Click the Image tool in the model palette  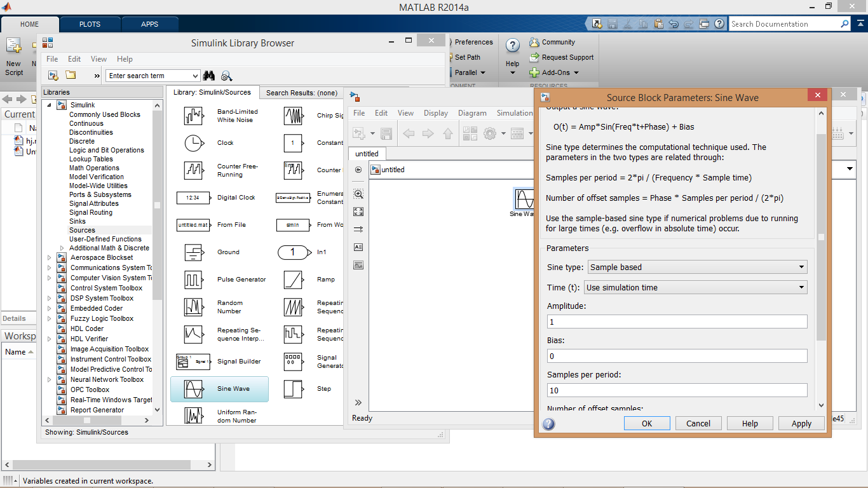click(358, 265)
